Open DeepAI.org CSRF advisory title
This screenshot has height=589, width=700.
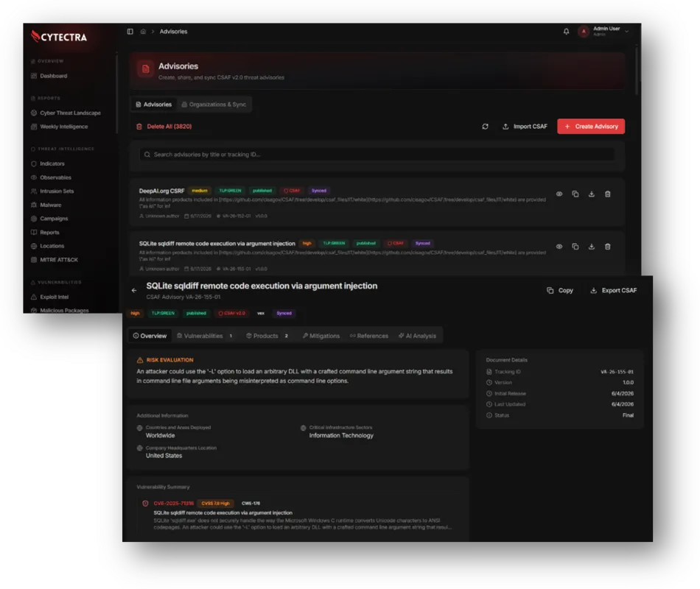coord(161,191)
